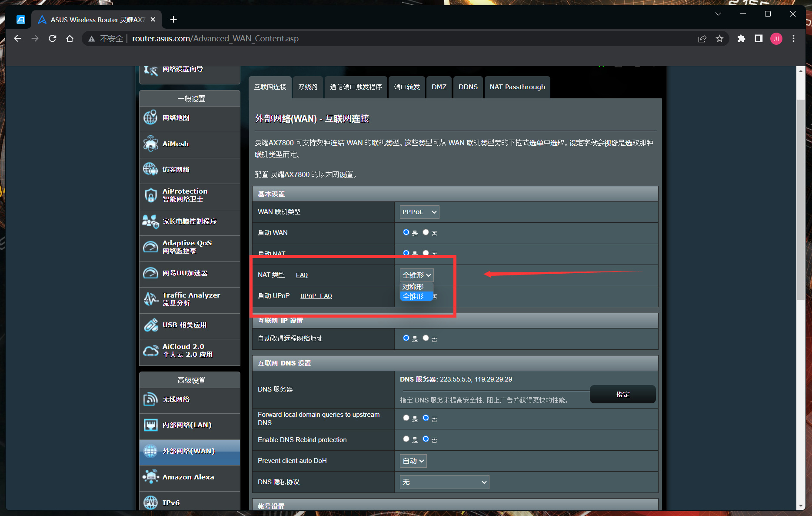812x516 pixels.
Task: Open the browser home page
Action: coord(70,38)
